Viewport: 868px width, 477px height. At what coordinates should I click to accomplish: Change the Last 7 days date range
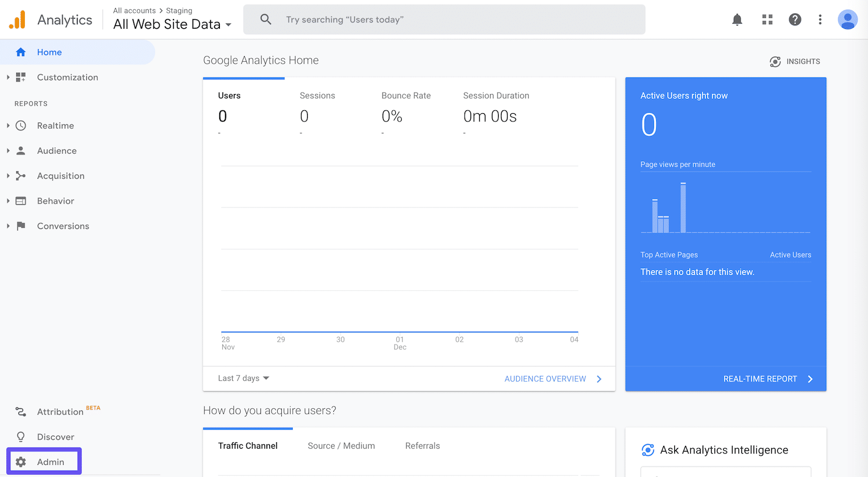[x=243, y=378]
